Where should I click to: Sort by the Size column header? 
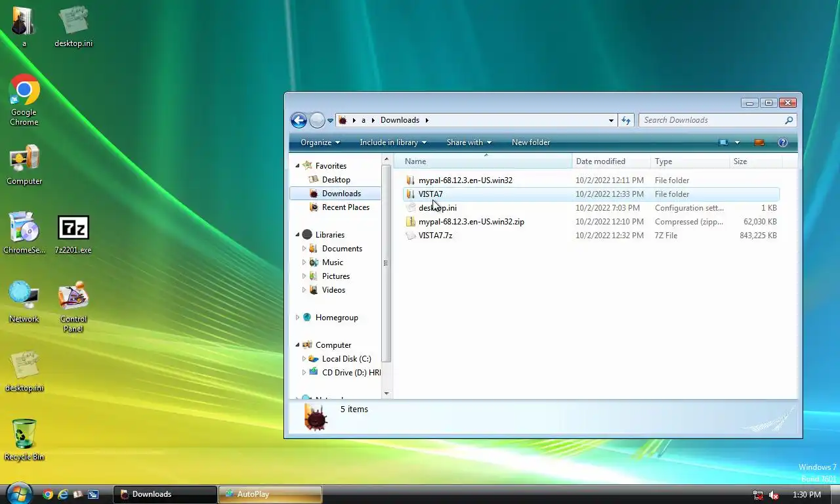755,161
